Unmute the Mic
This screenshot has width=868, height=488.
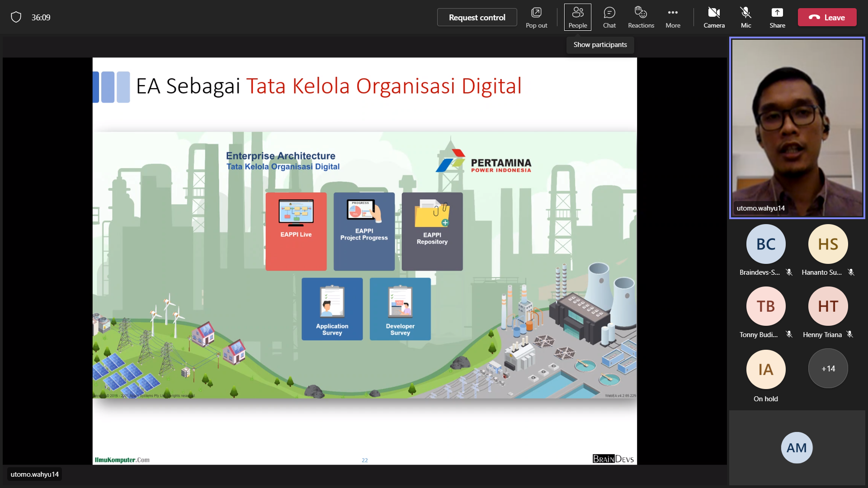745,17
